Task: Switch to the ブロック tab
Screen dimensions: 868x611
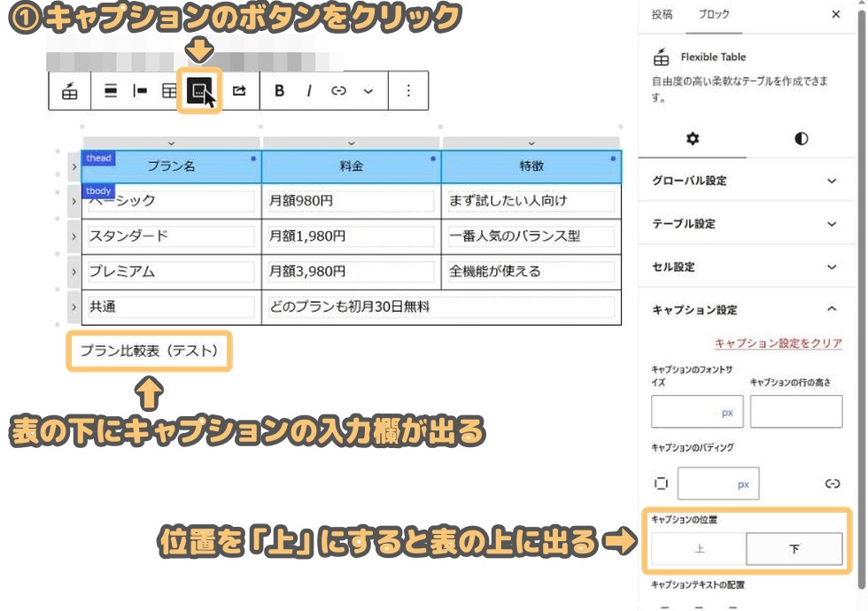Action: (x=714, y=14)
